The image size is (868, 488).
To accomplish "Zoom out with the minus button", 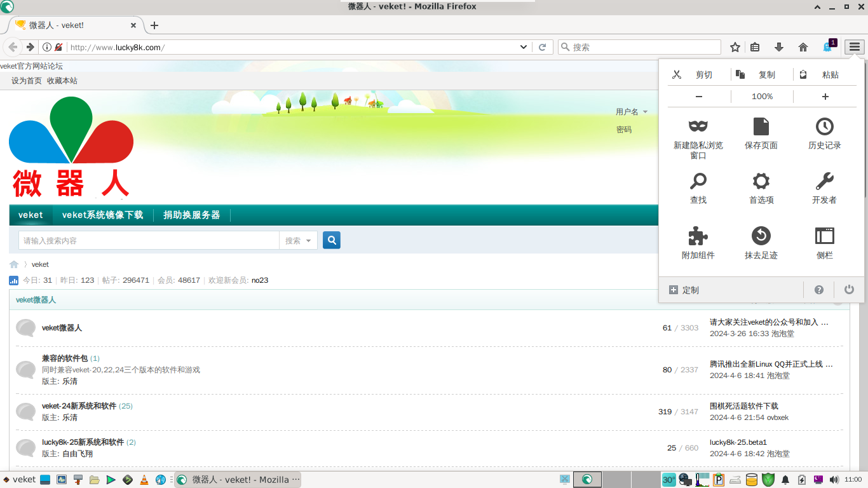I will click(699, 97).
